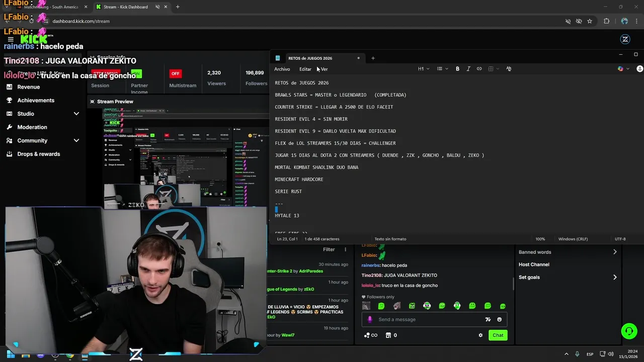Show hidden system tray icons

coord(566,354)
